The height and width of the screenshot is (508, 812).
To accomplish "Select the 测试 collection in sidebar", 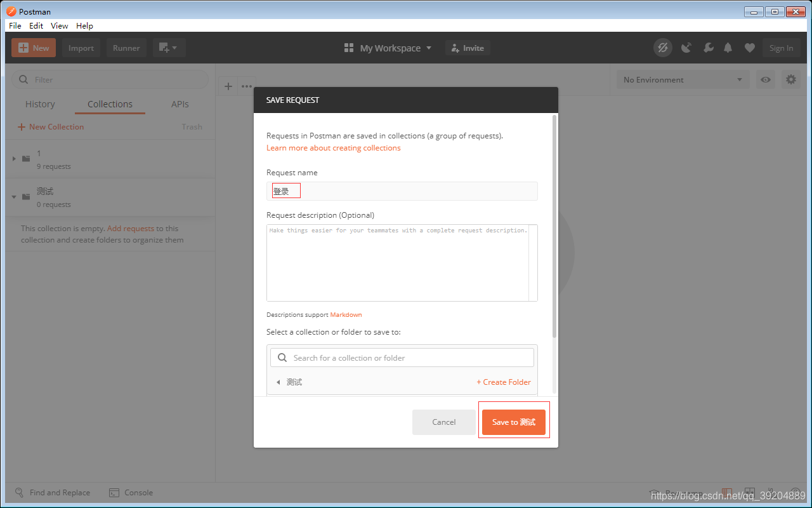I will click(x=110, y=197).
